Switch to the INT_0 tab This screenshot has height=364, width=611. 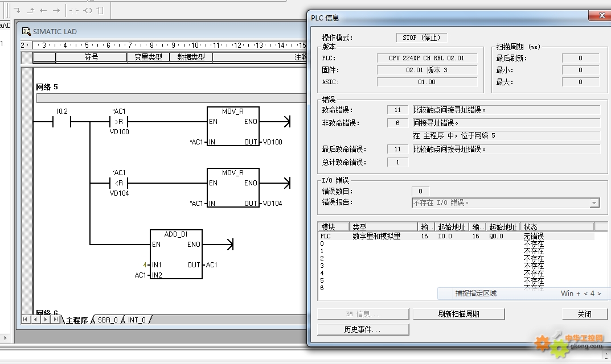coord(137,320)
